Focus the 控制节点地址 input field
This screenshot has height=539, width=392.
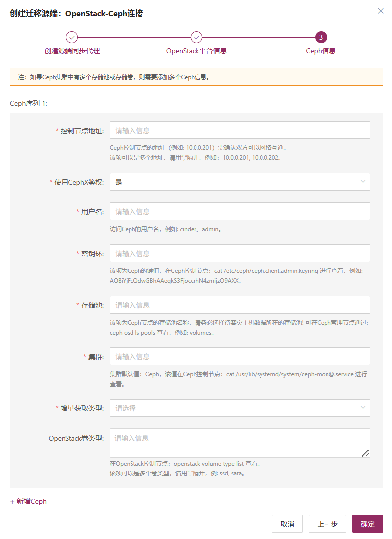[x=240, y=130]
